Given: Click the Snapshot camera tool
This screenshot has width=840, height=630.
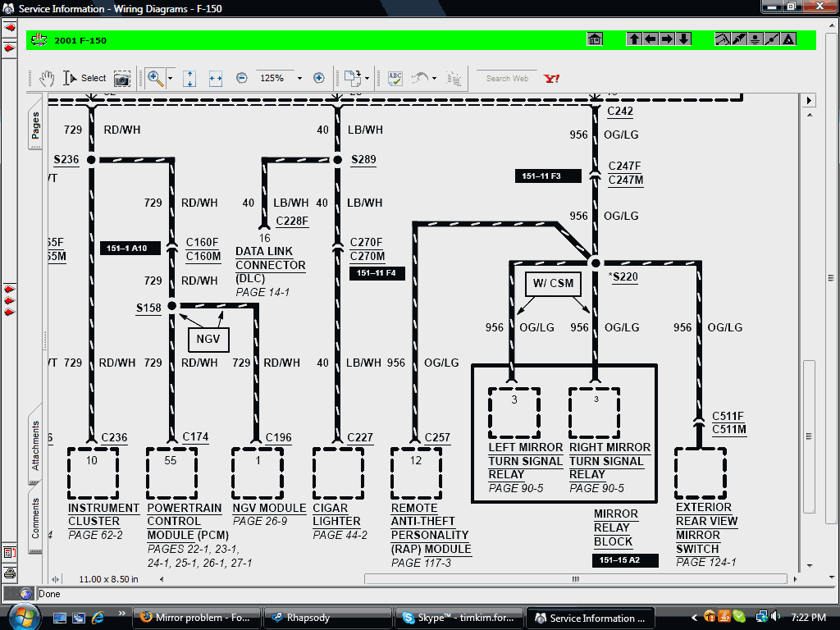Looking at the screenshot, I should click(x=121, y=78).
